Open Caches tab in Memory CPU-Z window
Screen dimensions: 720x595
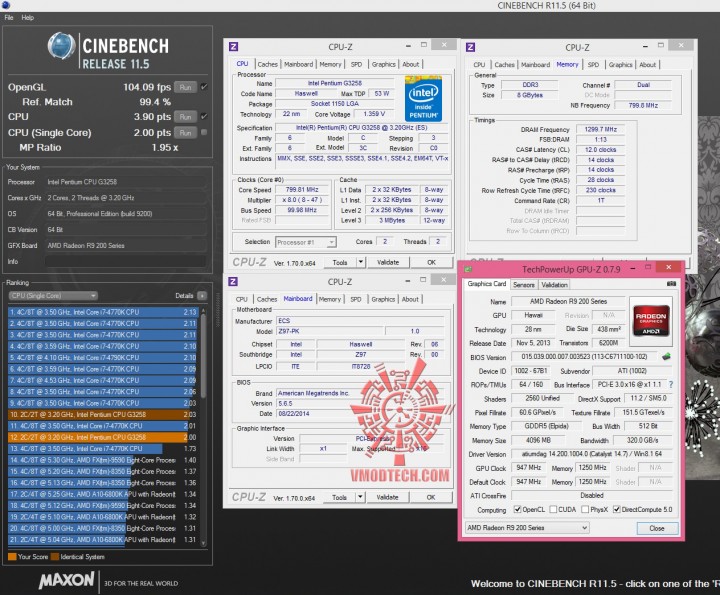504,65
